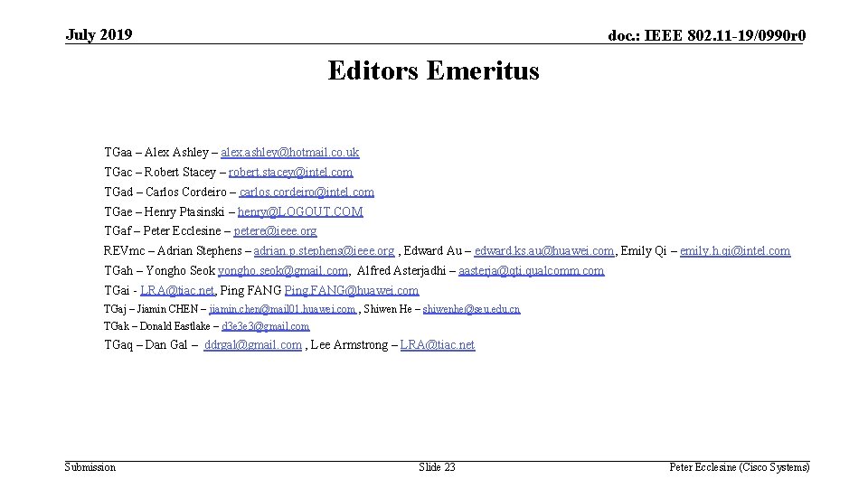
Task: Select the Ping FANG name text
Action: 251,290
